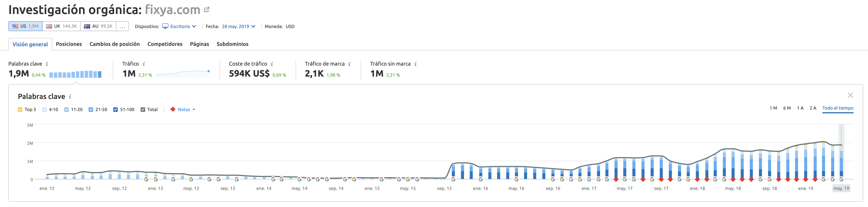Toggle the 51-100 positions checkbox

point(116,110)
